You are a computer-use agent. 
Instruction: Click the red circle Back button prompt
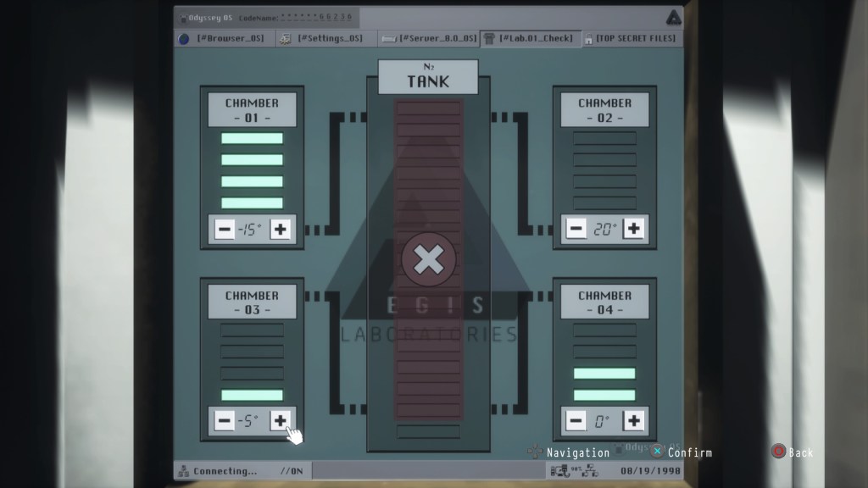778,452
